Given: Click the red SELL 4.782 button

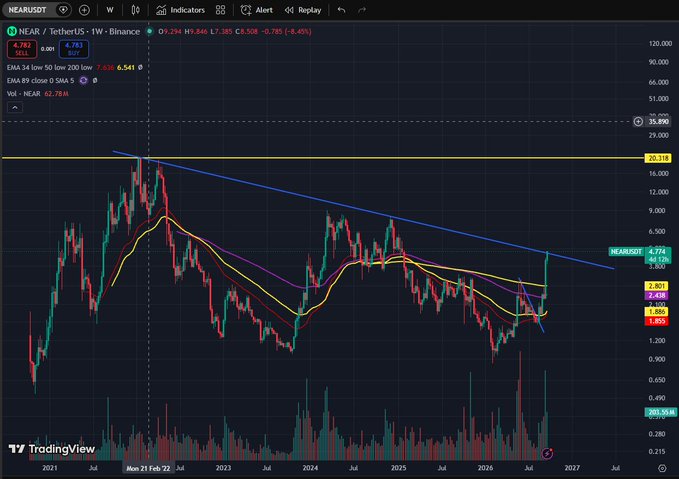Looking at the screenshot, I should pos(22,49).
